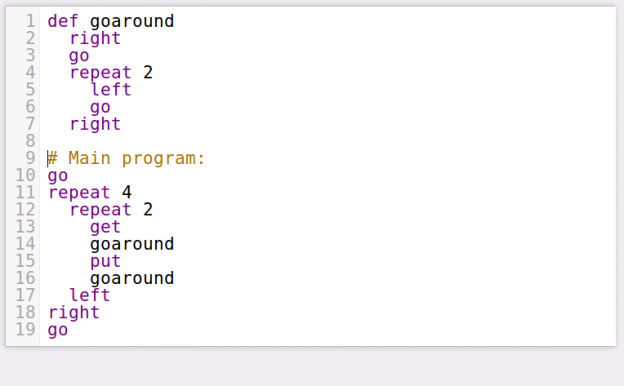Click the 'get' command on line 13

(105, 227)
